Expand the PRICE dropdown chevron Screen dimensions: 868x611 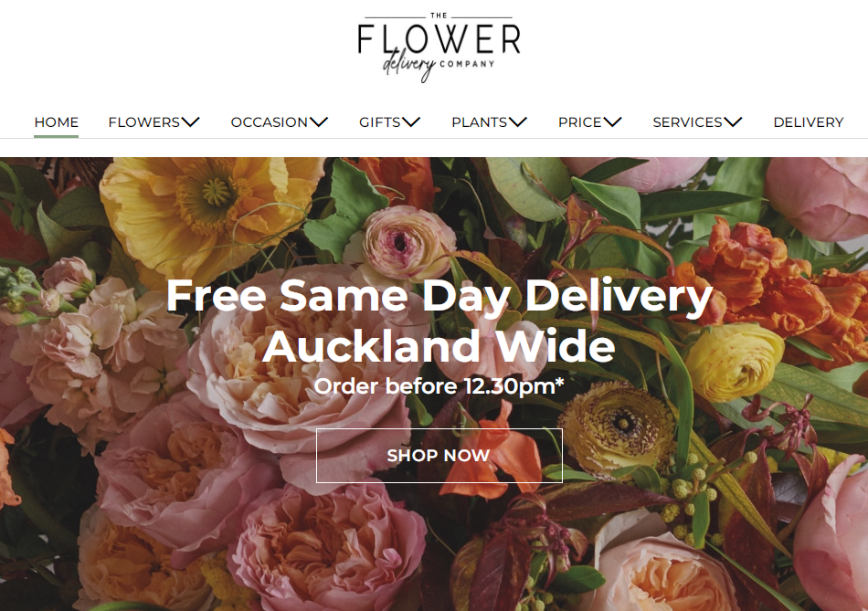coord(613,122)
